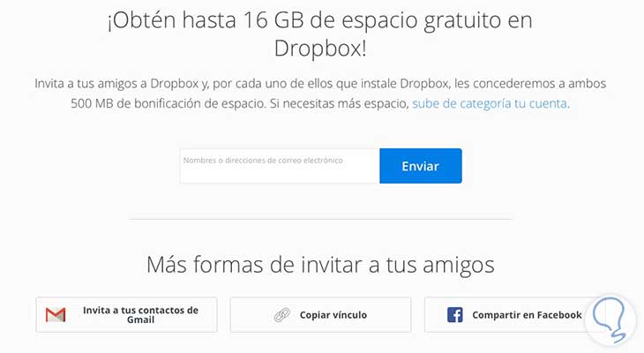The height and width of the screenshot is (353, 644).
Task: Click the 'Nombres o direcciones' placeholder text
Action: (263, 161)
